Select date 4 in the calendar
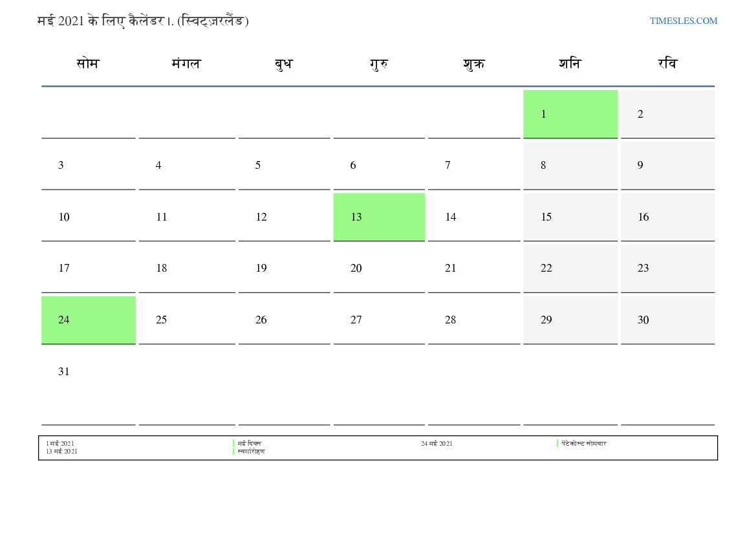Image resolution: width=756 pixels, height=535 pixels. (187, 166)
